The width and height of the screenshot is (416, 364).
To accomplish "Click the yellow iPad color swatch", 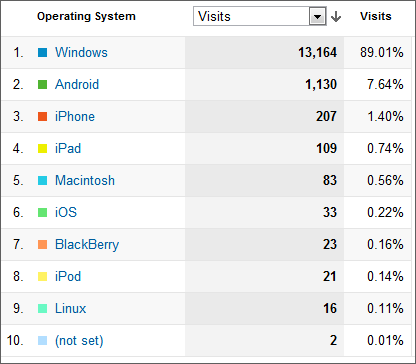I will 42,148.
